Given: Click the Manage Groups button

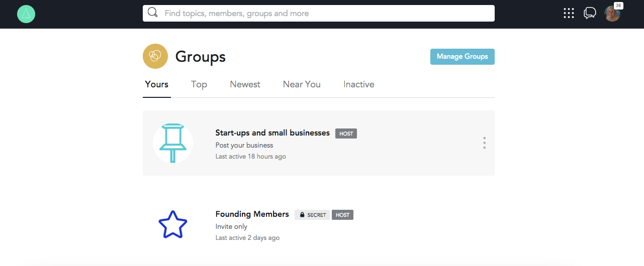Looking at the screenshot, I should [462, 57].
